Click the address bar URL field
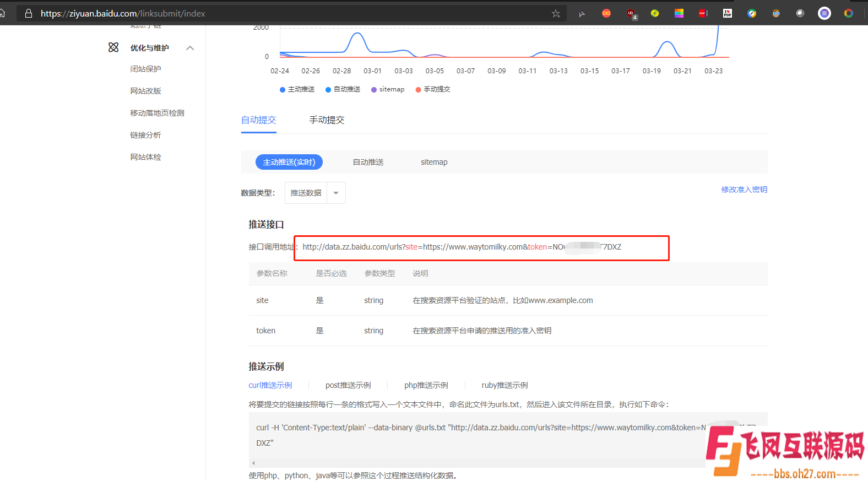Viewport: 868px width, 481px height. point(292,14)
